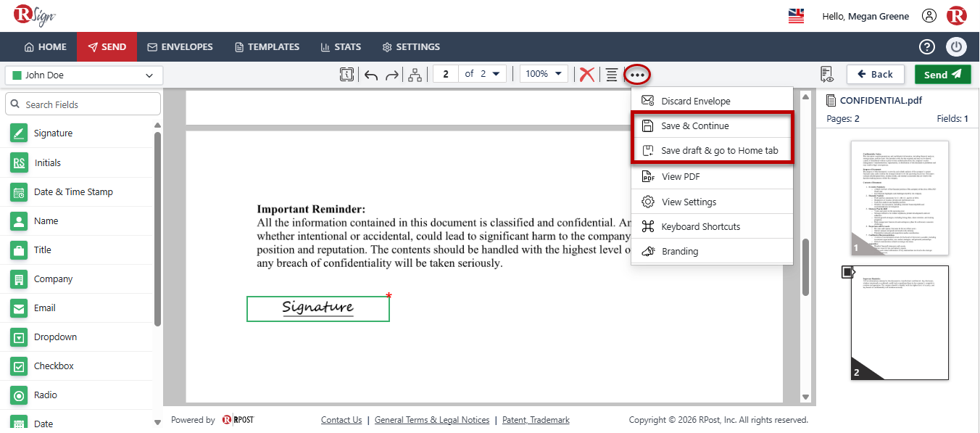Open the three-dots more options menu
This screenshot has width=980, height=433.
[x=637, y=74]
